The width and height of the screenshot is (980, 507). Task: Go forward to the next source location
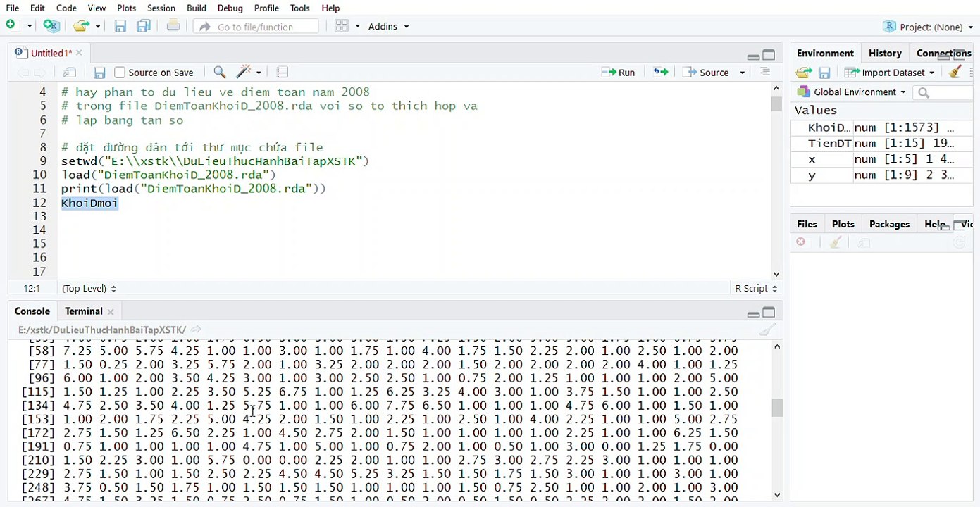click(x=39, y=73)
